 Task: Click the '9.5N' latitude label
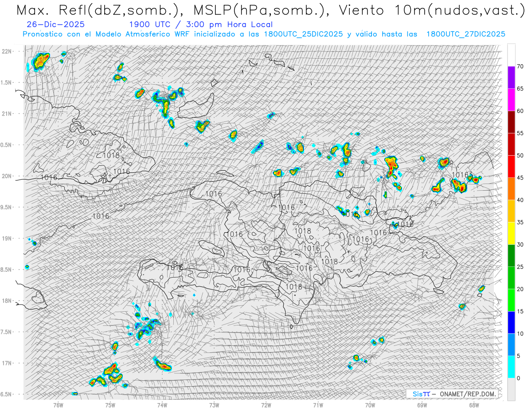click(x=7, y=207)
